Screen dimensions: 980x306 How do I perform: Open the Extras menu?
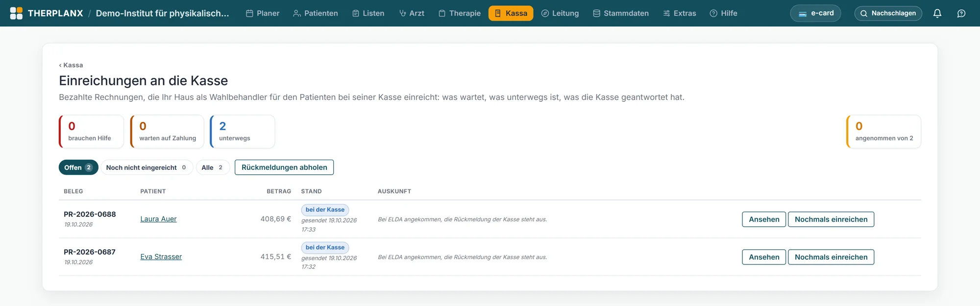(680, 13)
